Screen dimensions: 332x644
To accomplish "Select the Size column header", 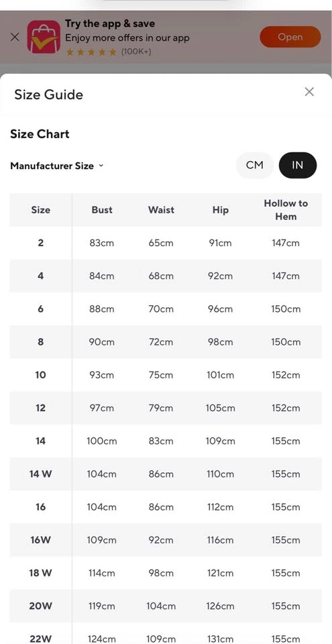I will coord(41,210).
